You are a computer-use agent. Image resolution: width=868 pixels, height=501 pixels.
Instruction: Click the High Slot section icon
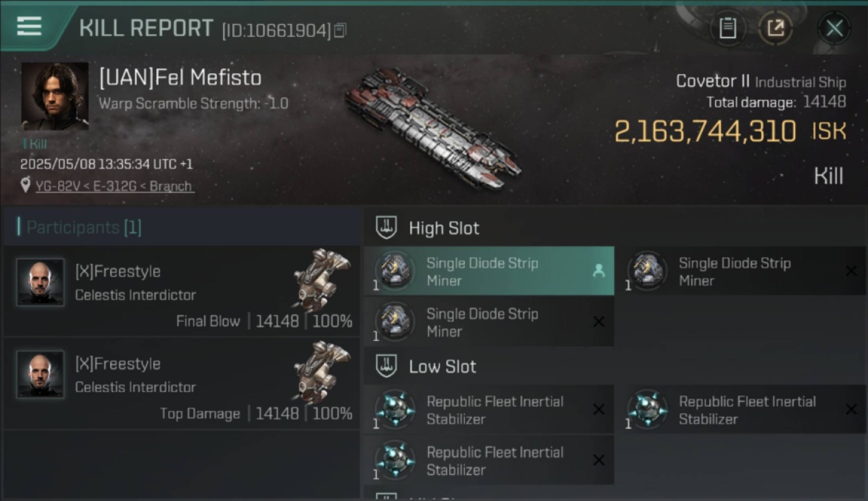coord(386,227)
